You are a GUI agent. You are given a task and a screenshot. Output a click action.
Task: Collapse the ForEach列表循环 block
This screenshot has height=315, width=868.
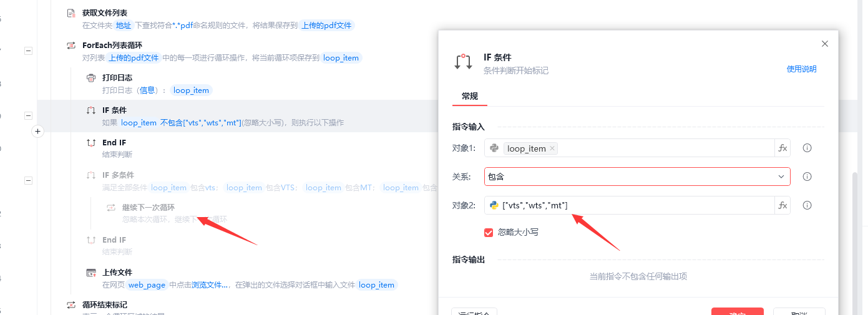click(x=28, y=51)
